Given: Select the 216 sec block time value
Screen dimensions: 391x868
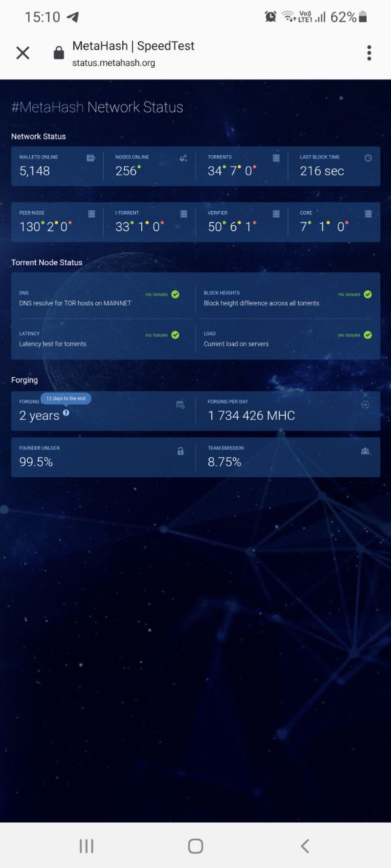Looking at the screenshot, I should click(x=322, y=171).
